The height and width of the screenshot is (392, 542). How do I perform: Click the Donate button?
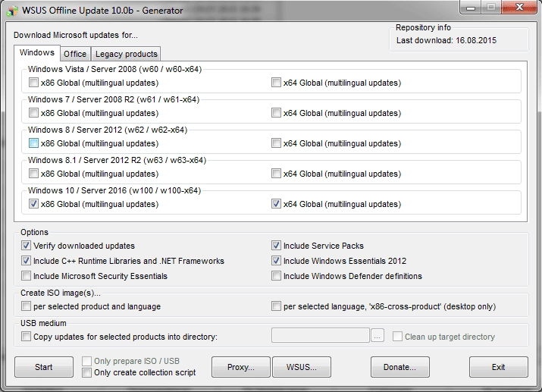(x=400, y=367)
